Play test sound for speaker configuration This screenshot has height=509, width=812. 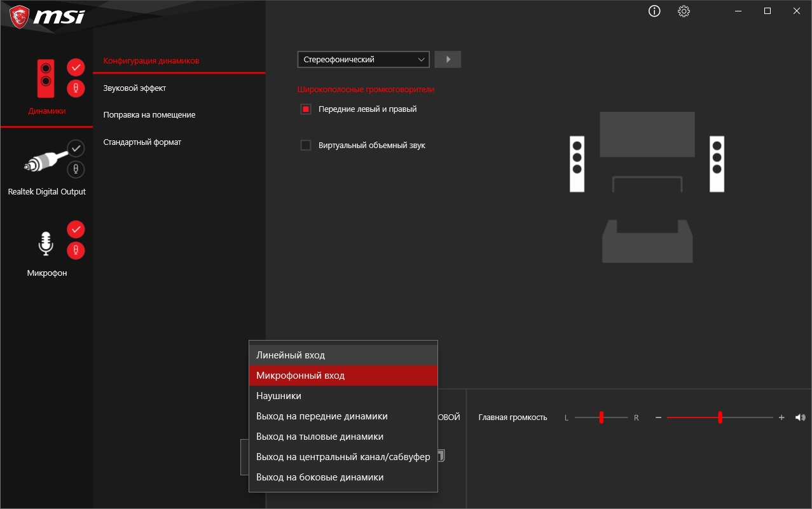[x=448, y=59]
